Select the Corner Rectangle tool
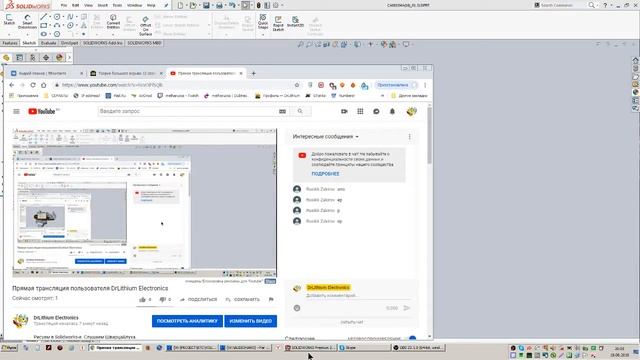640x360 pixels. tap(44, 25)
